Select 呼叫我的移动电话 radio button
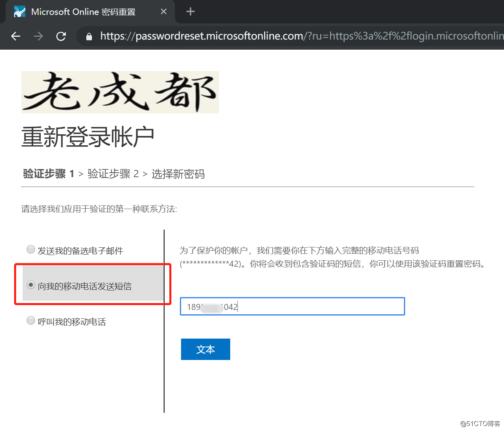Screen dimensions: 504x431 (31, 320)
